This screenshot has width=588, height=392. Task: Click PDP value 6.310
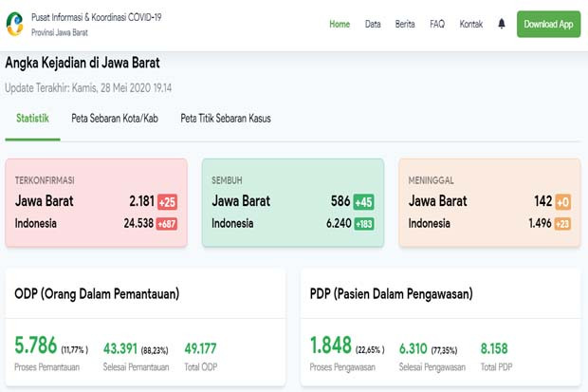click(413, 349)
